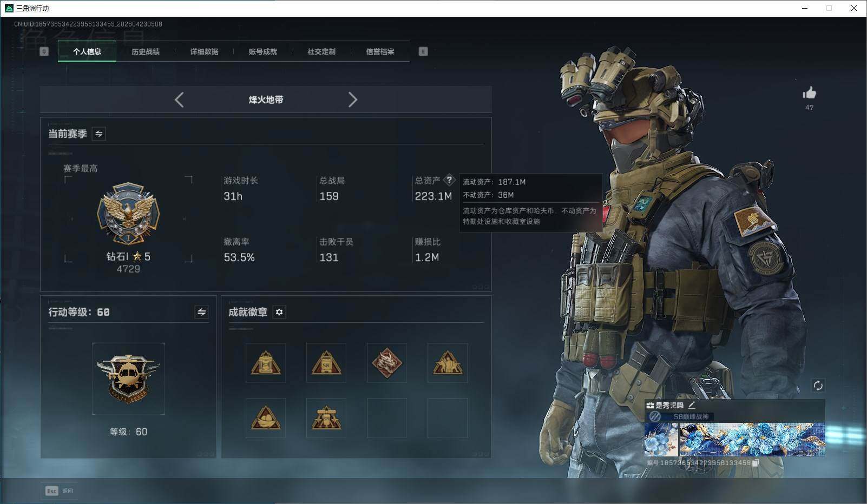This screenshot has height=504, width=867.
Task: Select the first achievement badge
Action: [265, 363]
